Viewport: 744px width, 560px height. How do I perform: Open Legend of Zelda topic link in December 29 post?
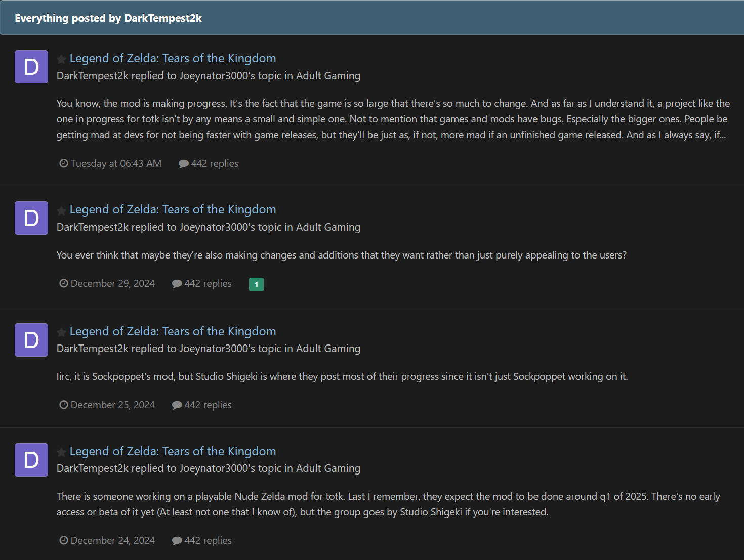coord(173,209)
